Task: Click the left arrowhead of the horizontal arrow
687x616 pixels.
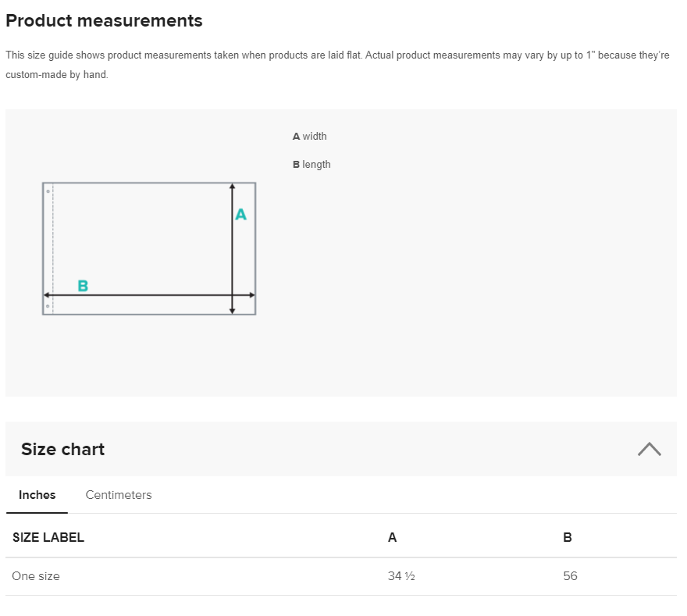Action: tap(47, 295)
